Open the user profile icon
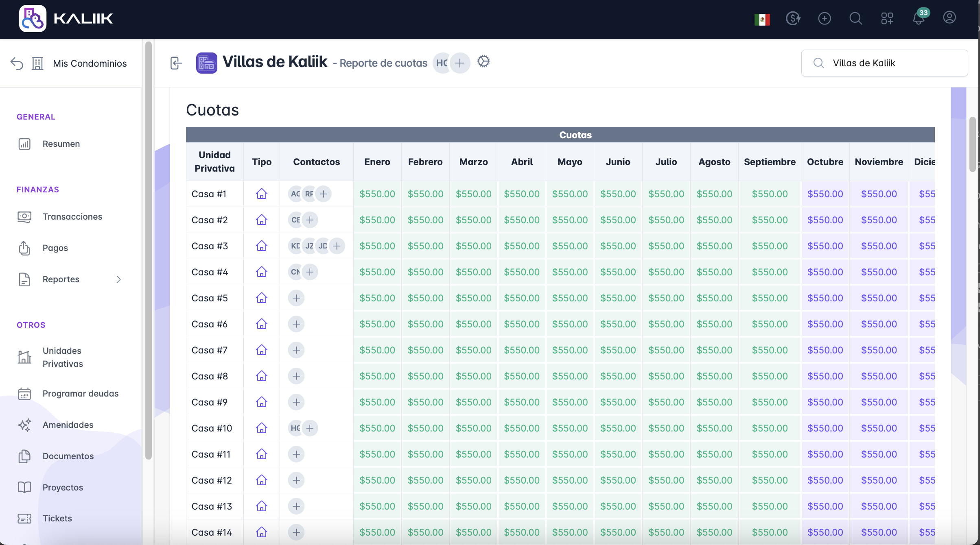 click(x=949, y=18)
